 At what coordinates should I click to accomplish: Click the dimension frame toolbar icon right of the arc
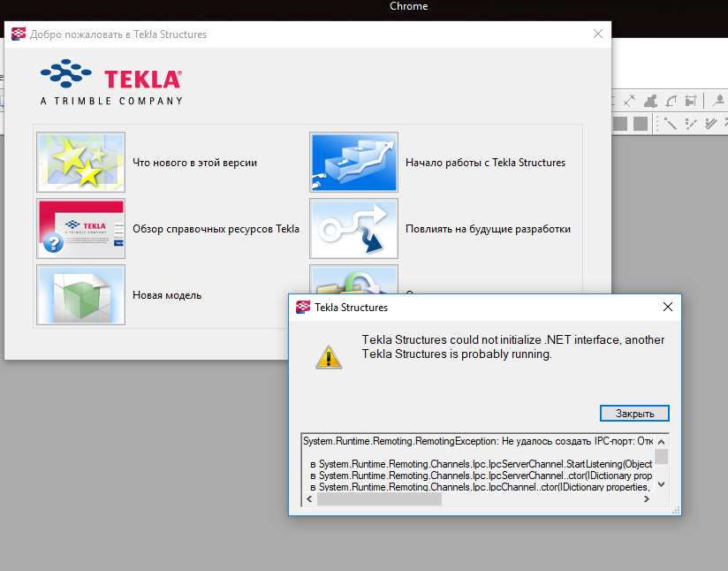point(691,101)
